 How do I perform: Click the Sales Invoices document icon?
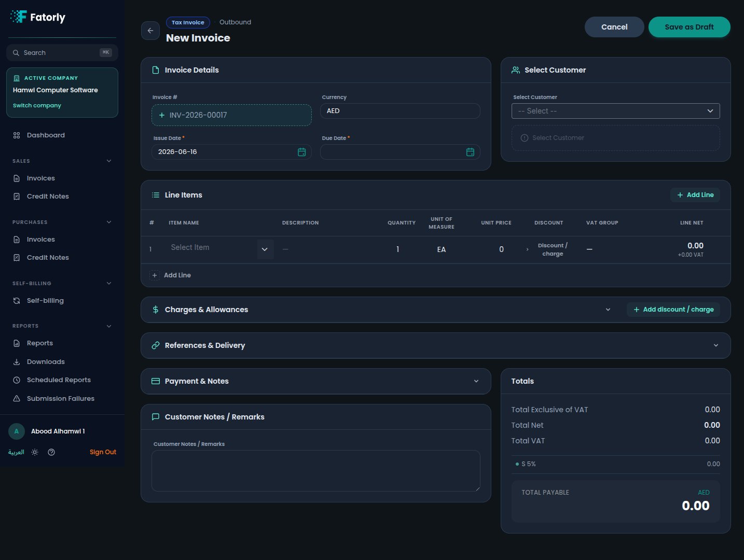(x=17, y=178)
